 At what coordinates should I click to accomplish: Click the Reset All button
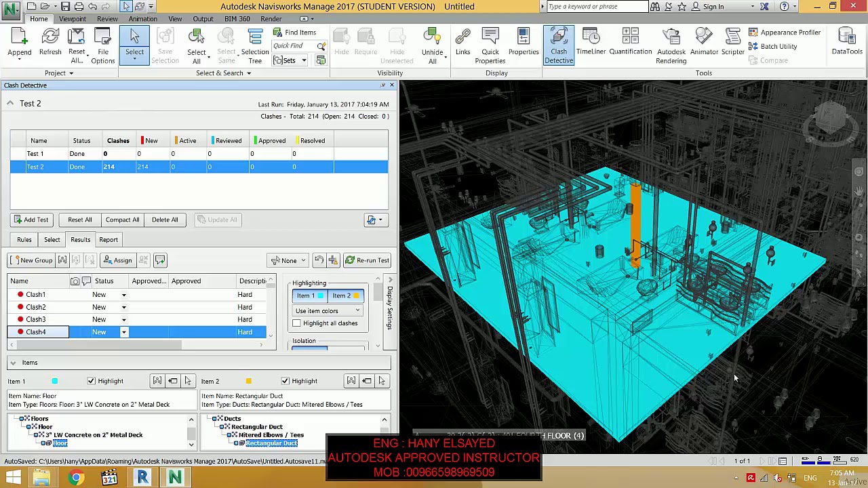coord(79,220)
